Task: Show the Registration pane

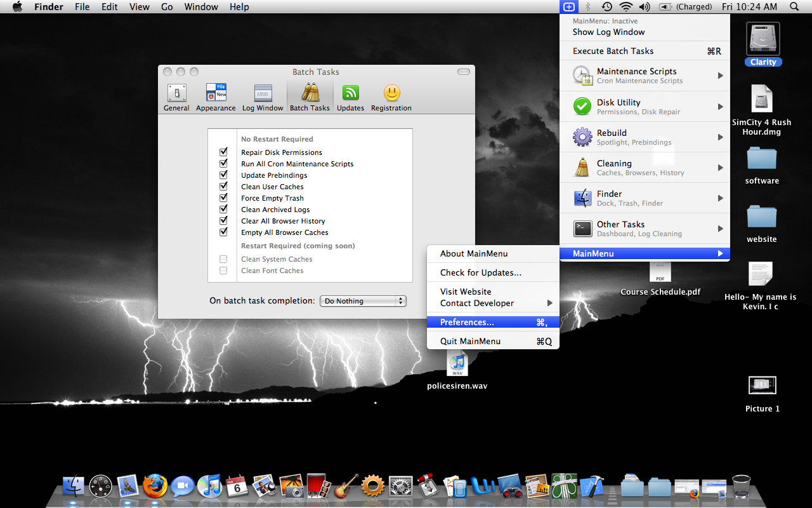Action: [391, 98]
